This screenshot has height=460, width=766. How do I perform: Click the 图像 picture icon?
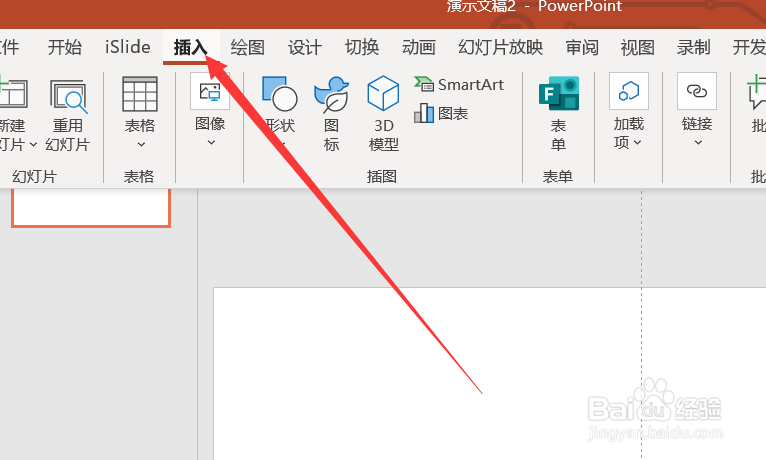click(210, 91)
